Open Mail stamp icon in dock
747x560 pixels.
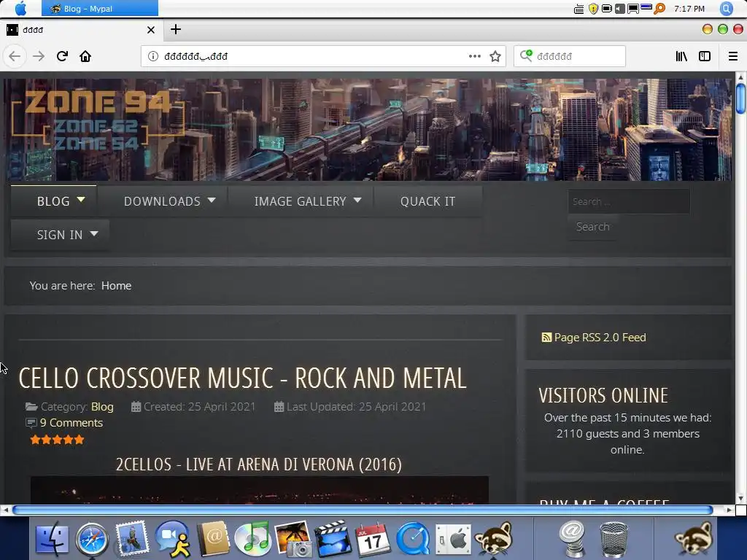tap(132, 539)
